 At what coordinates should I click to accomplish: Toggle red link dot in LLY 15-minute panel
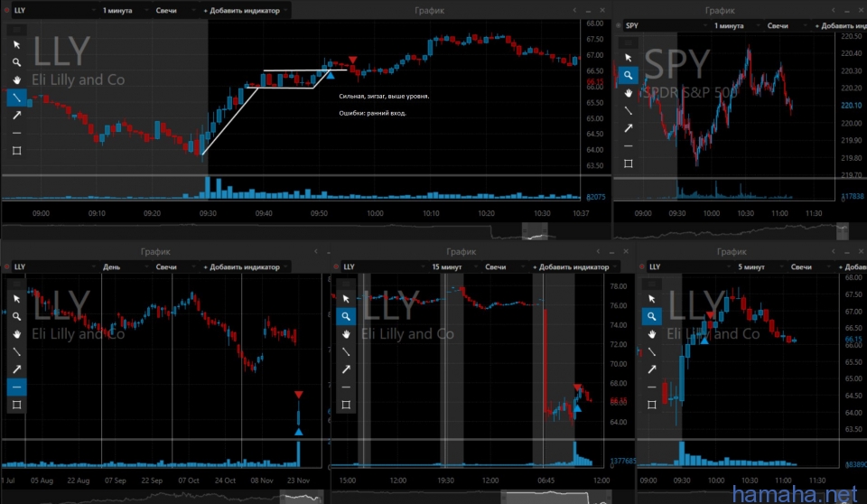(336, 266)
